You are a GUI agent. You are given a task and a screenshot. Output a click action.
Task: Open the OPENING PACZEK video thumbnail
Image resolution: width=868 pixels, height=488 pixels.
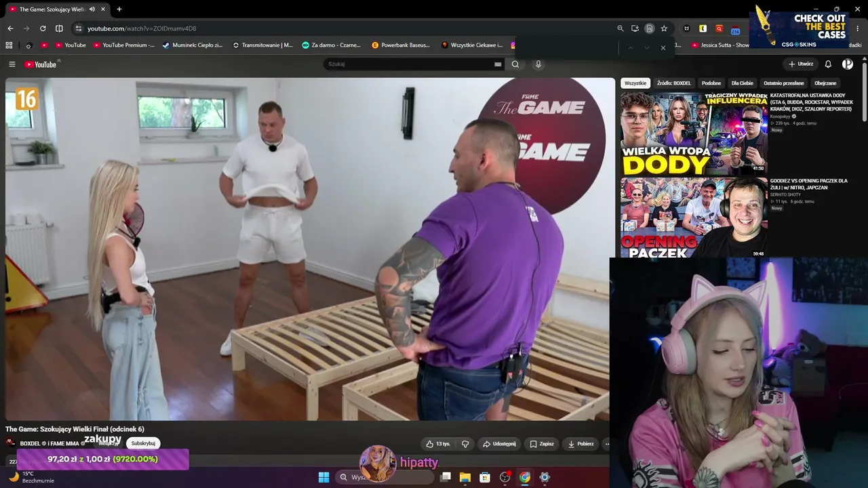(694, 218)
